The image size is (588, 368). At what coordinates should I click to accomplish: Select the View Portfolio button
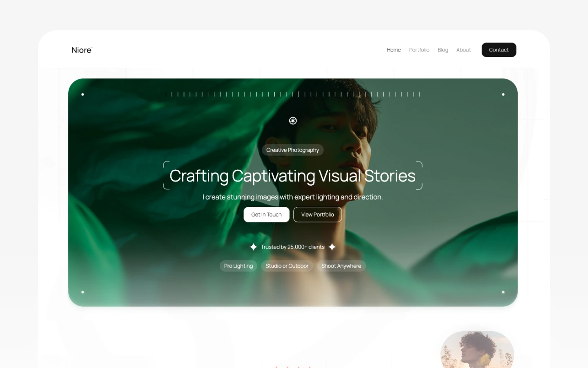318,215
